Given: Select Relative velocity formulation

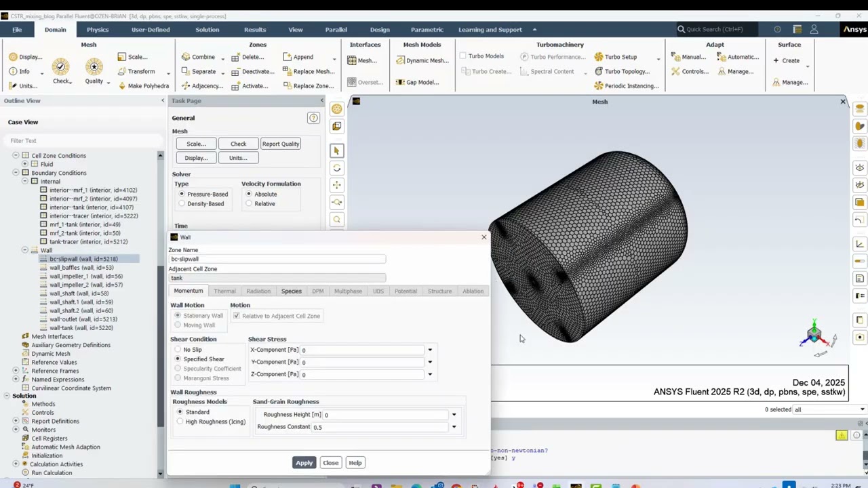Looking at the screenshot, I should (x=249, y=203).
